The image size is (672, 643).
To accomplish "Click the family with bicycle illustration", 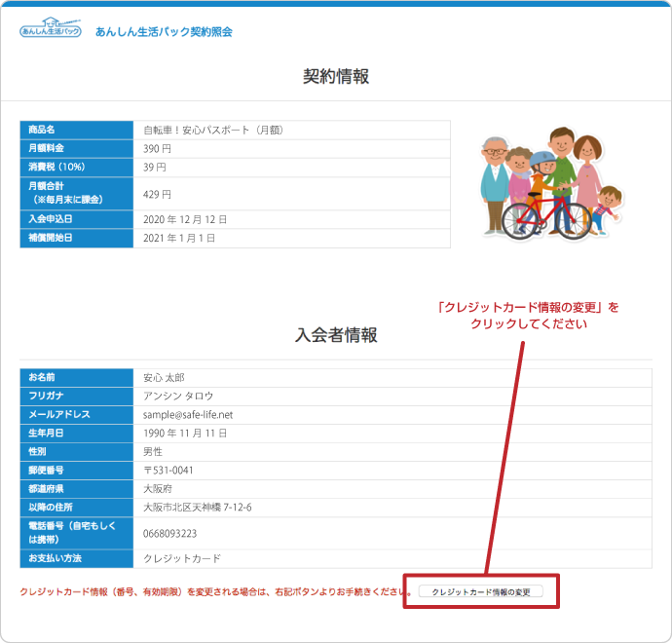I will pyautogui.click(x=551, y=183).
